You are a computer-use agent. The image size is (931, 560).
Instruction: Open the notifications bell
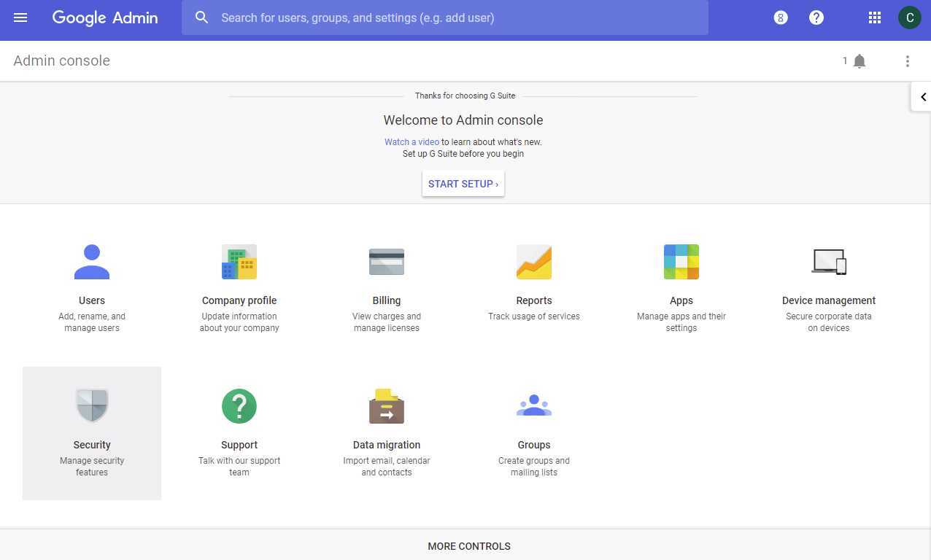coord(858,61)
